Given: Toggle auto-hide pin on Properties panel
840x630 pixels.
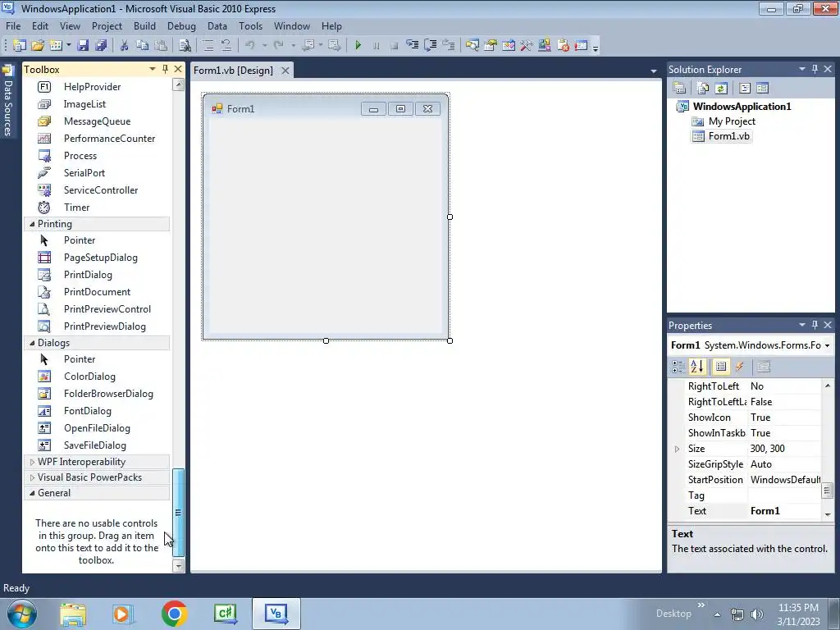Looking at the screenshot, I should [x=815, y=325].
